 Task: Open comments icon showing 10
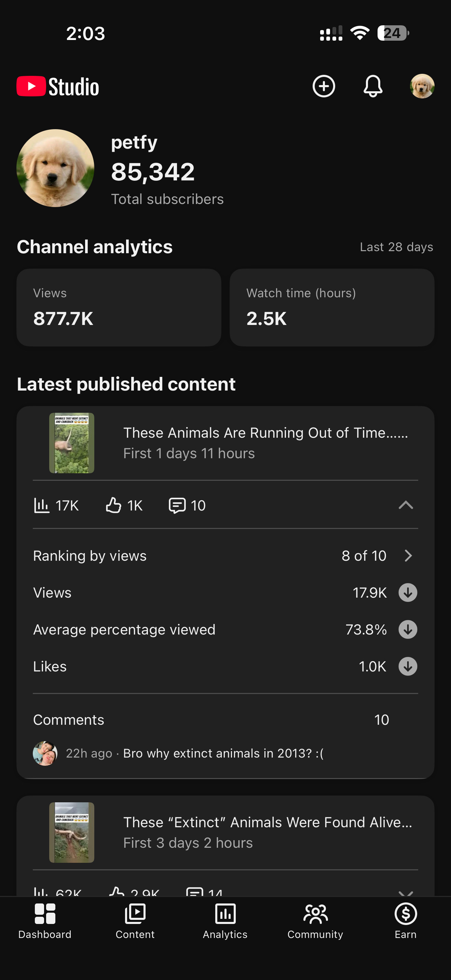pos(177,506)
